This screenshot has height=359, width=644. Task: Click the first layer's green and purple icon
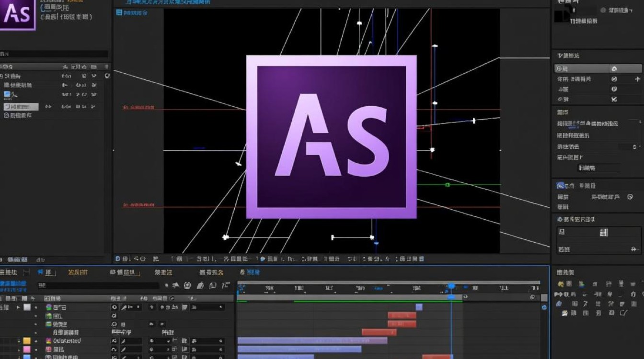[49, 307]
